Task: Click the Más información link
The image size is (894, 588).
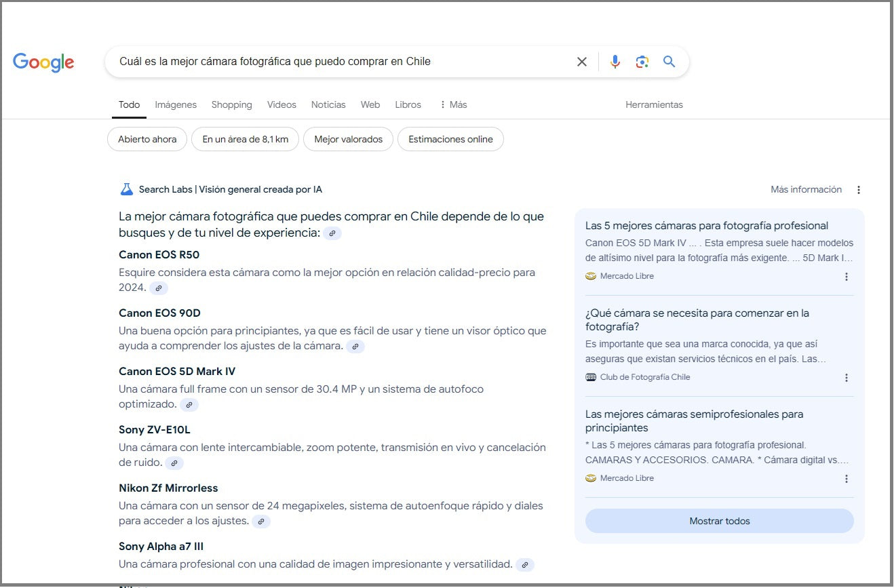Action: (806, 190)
